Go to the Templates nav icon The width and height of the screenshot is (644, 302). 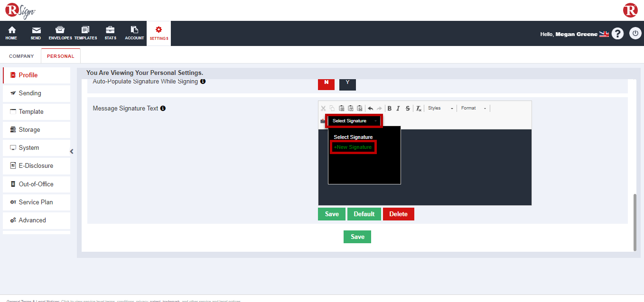(x=85, y=33)
